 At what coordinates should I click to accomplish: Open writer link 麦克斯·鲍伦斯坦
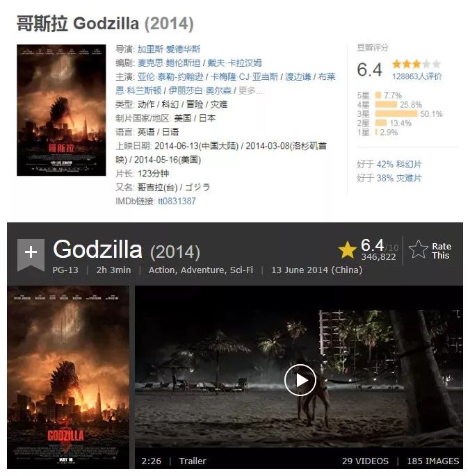pos(169,63)
